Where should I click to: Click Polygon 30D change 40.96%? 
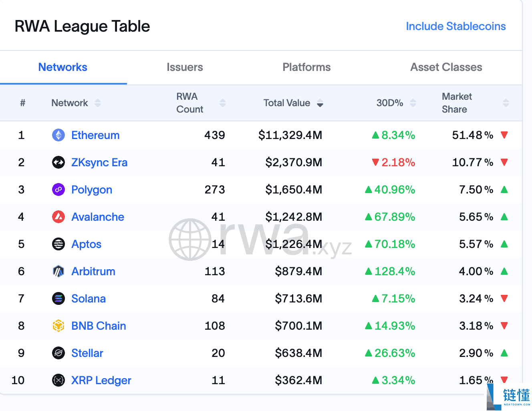click(390, 189)
